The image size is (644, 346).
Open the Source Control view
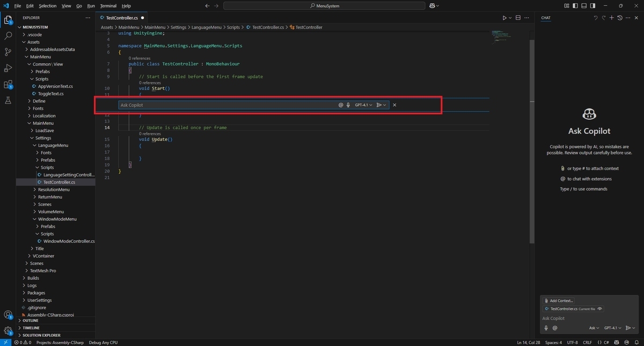[8, 52]
